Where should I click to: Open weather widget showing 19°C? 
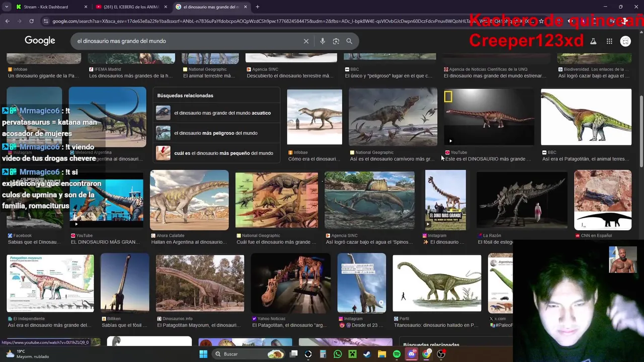coord(28,354)
